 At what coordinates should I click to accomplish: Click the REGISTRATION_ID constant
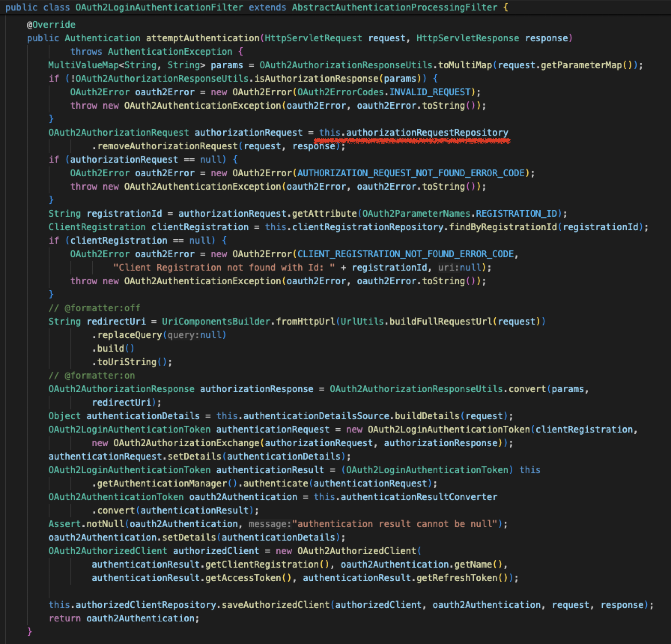click(x=516, y=214)
